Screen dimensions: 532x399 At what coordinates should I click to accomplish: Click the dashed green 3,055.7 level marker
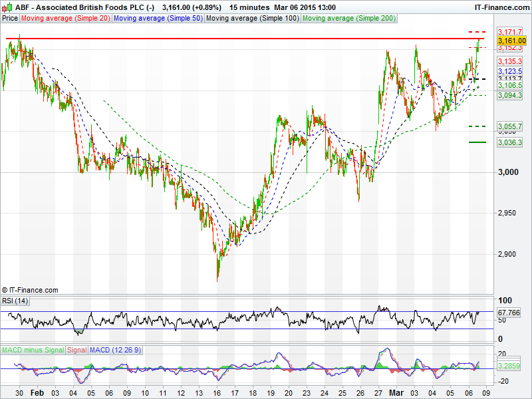point(477,126)
